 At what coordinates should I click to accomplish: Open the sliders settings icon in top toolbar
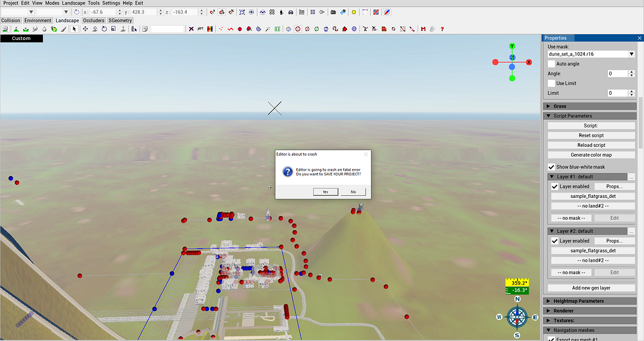coord(301,12)
